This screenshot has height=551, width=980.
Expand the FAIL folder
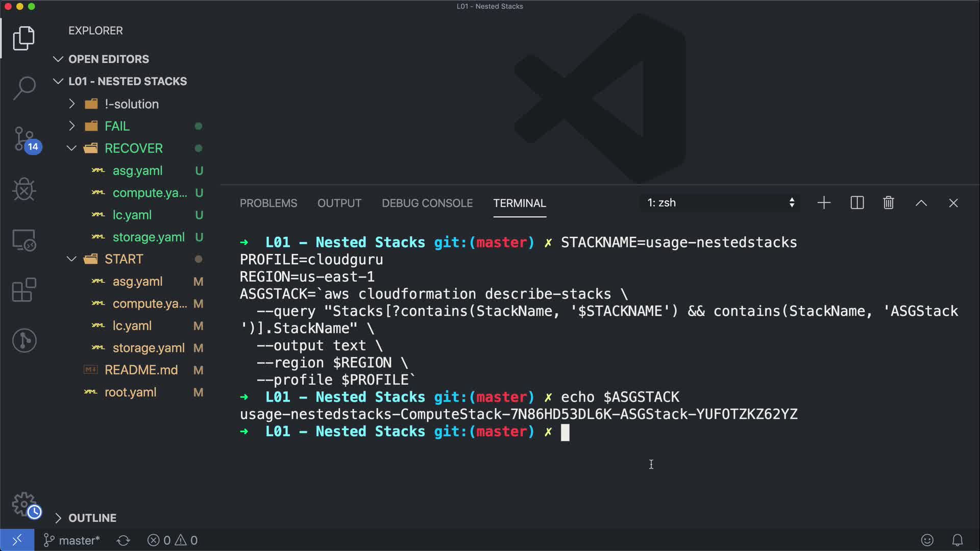[117, 126]
